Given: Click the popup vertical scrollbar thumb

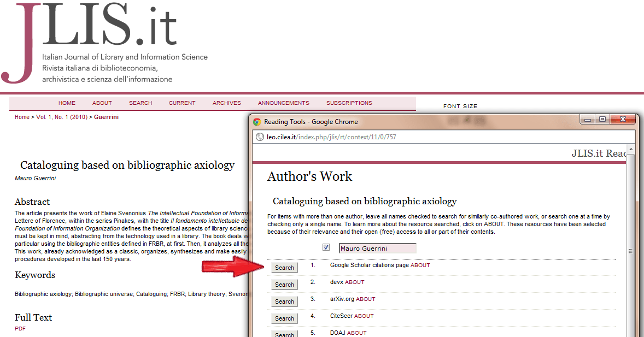Looking at the screenshot, I should click(x=631, y=251).
